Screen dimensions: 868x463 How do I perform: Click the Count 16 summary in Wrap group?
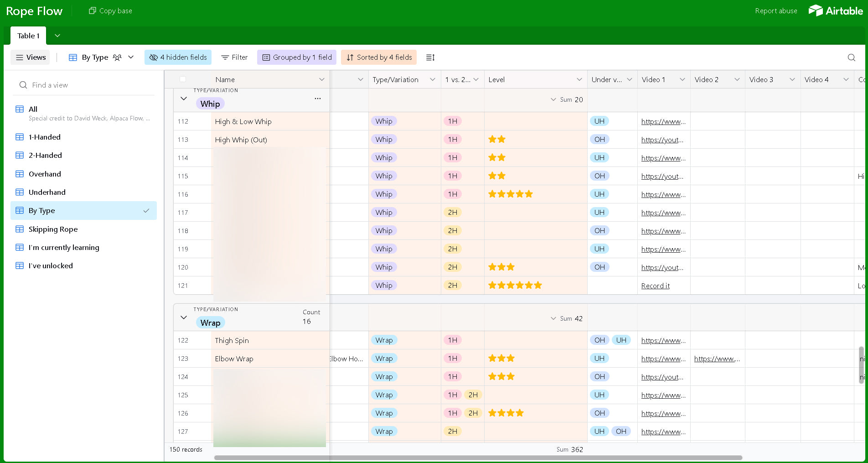point(311,317)
